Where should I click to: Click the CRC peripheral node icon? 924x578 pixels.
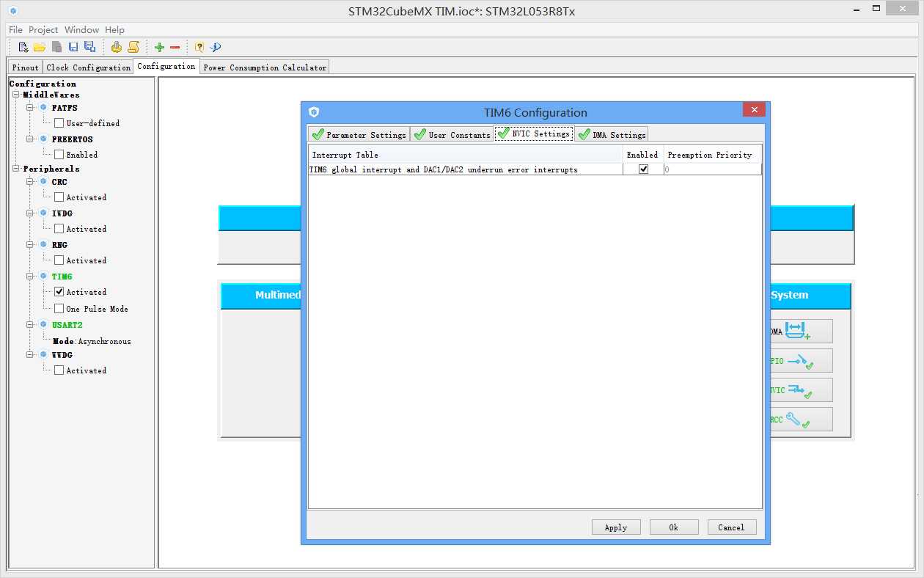coord(43,181)
